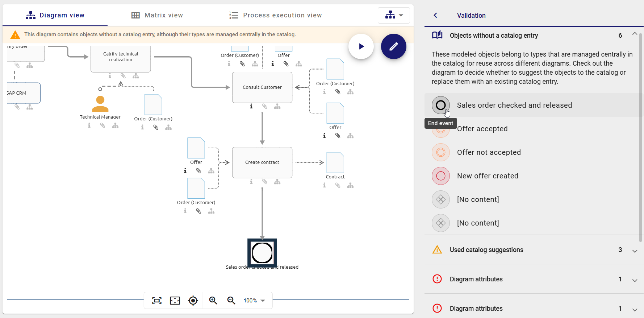Viewport: 644px width, 318px height.
Task: Click the first [No content] gateway icon
Action: [441, 199]
